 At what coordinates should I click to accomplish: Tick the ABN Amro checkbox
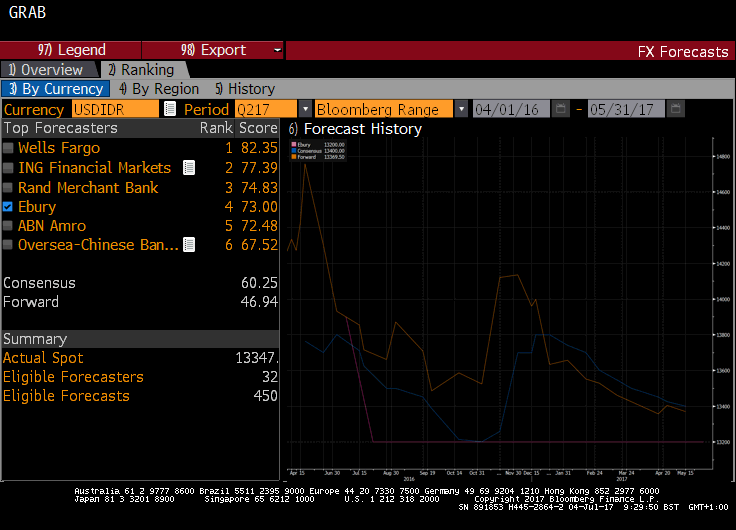point(8,225)
